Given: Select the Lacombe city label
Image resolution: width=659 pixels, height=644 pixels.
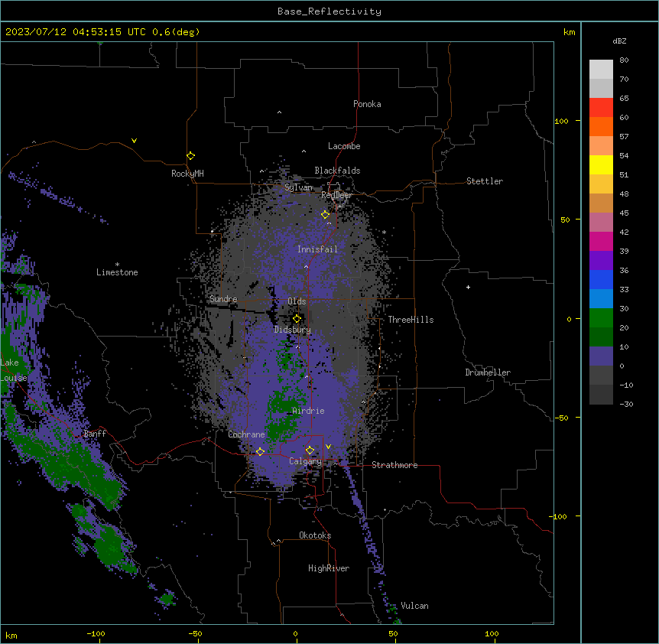Looking at the screenshot, I should pyautogui.click(x=344, y=146).
